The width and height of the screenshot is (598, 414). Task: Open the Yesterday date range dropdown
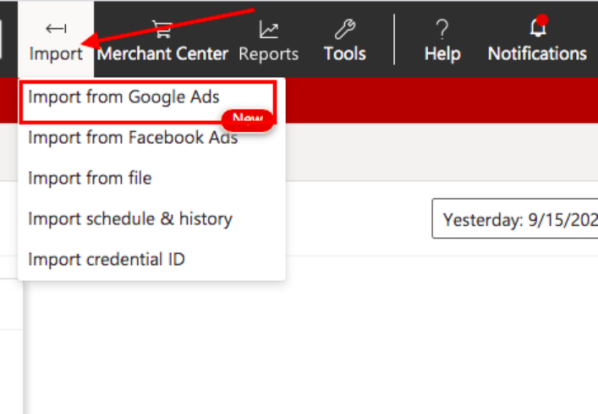point(515,219)
